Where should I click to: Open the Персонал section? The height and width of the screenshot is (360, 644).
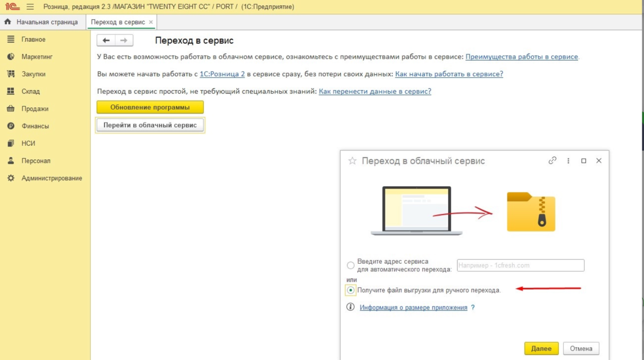pyautogui.click(x=35, y=161)
